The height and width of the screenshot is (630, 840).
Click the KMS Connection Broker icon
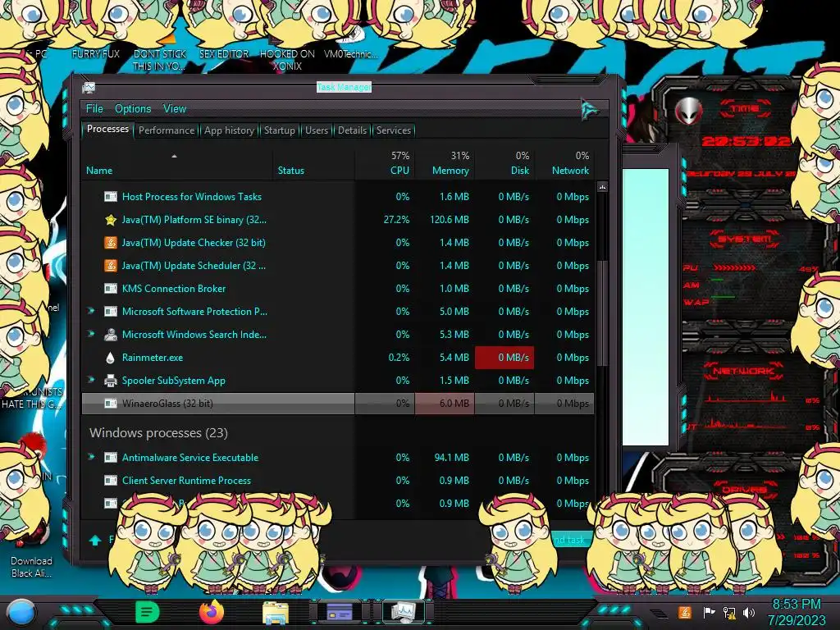tap(111, 289)
